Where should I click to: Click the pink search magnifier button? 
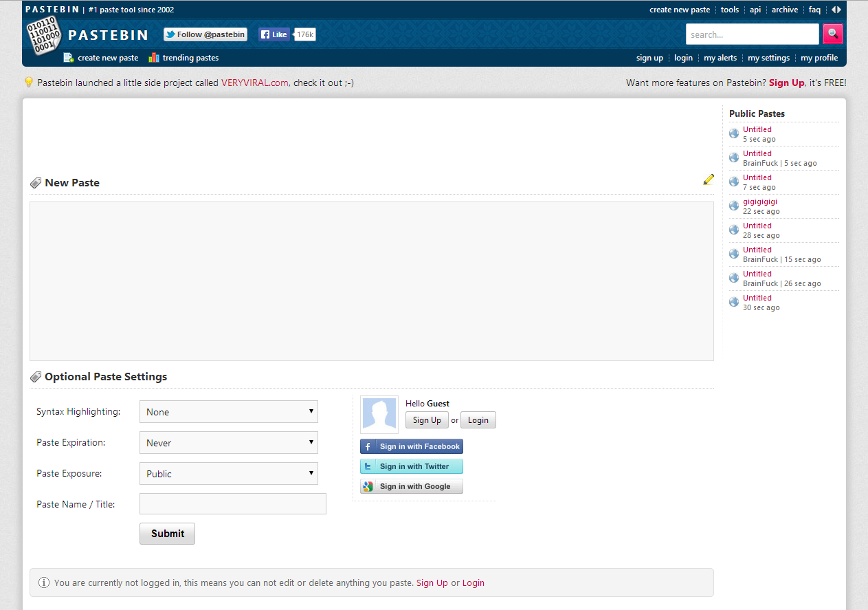[x=832, y=34]
